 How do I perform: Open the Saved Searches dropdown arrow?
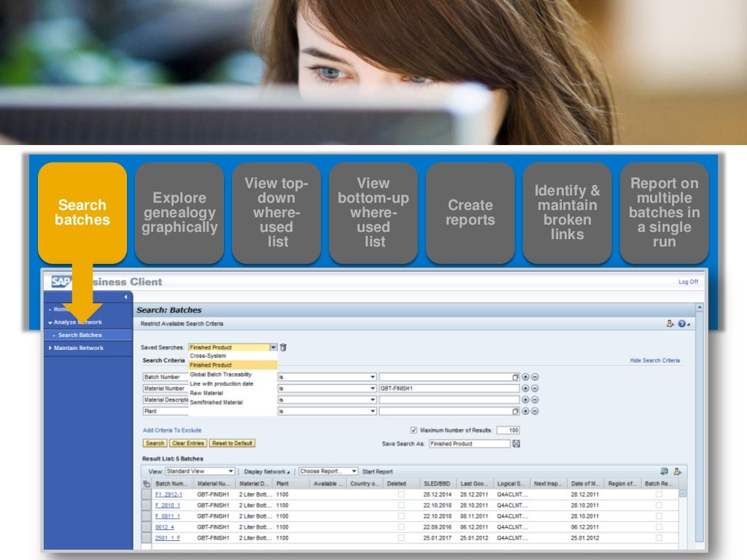[274, 347]
